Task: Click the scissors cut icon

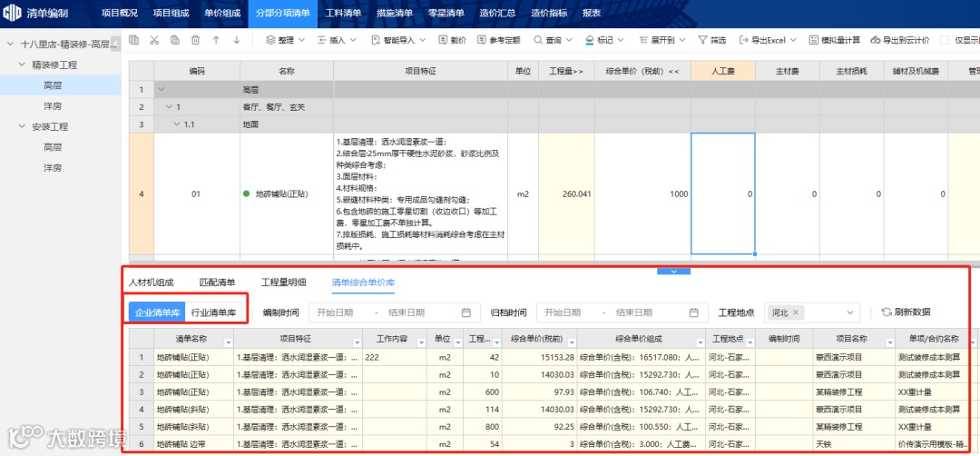Action: [x=154, y=40]
